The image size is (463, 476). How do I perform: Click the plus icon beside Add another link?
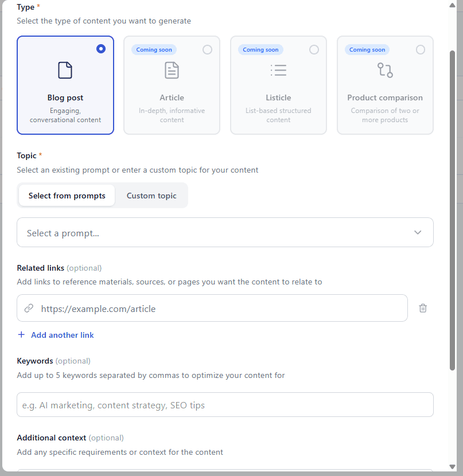21,335
